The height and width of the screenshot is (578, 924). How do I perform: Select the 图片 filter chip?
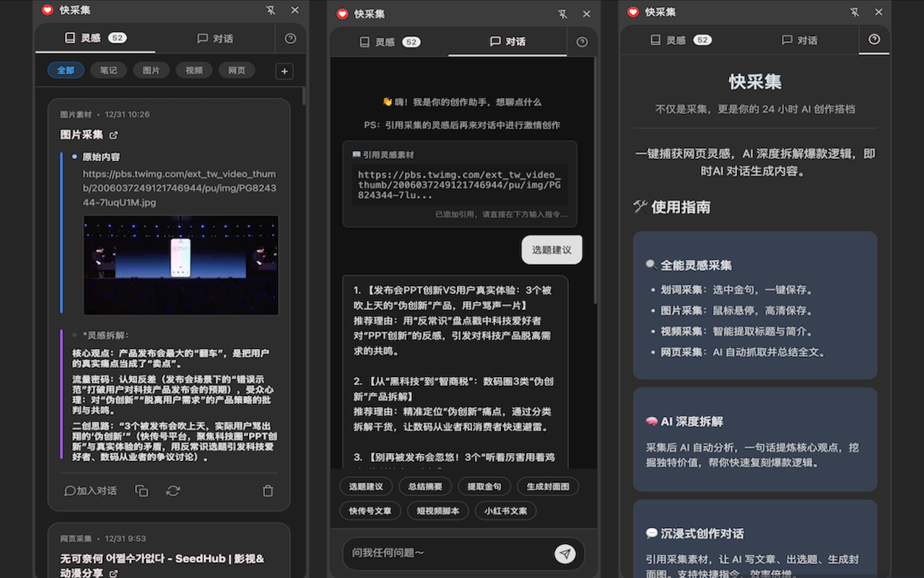tap(151, 70)
